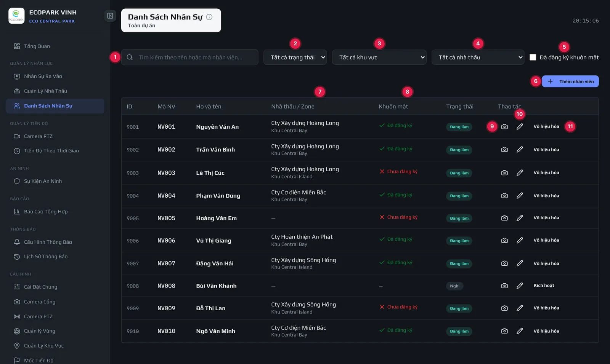Click Kích hoạt for Bùi Văn Khánh
This screenshot has width=610, height=364.
544,286
